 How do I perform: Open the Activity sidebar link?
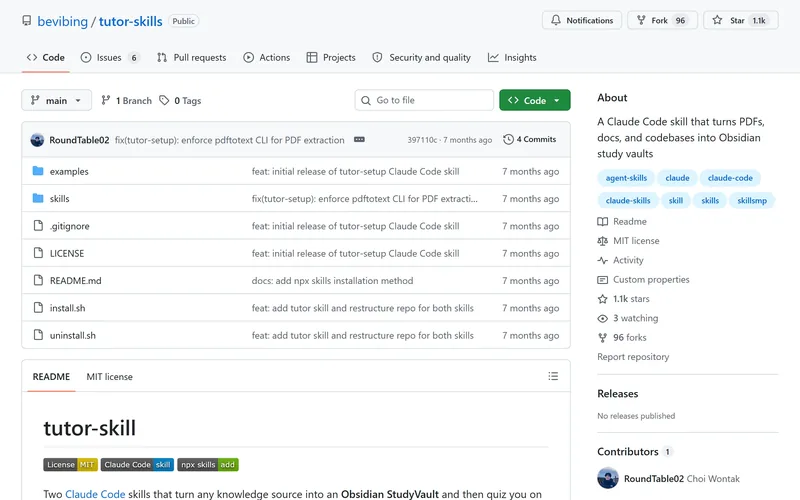(620, 260)
